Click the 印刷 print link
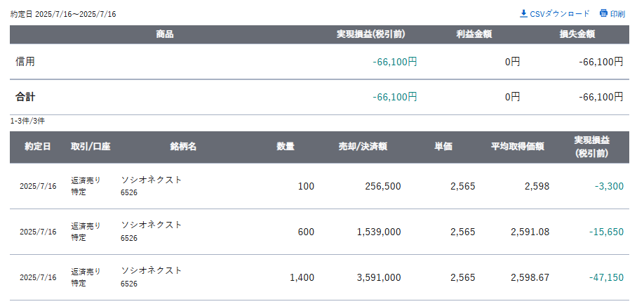Image resolution: width=644 pixels, height=304 pixels. (617, 14)
